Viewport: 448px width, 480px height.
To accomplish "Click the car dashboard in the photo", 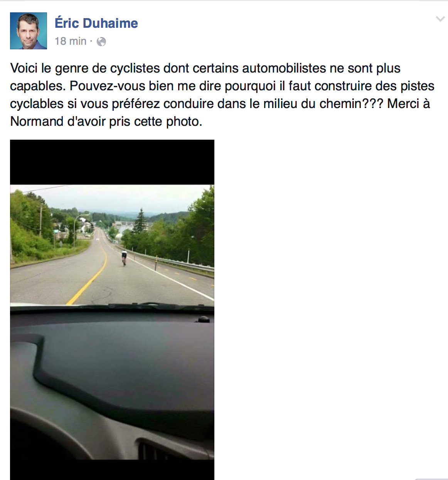I will pos(112,382).
